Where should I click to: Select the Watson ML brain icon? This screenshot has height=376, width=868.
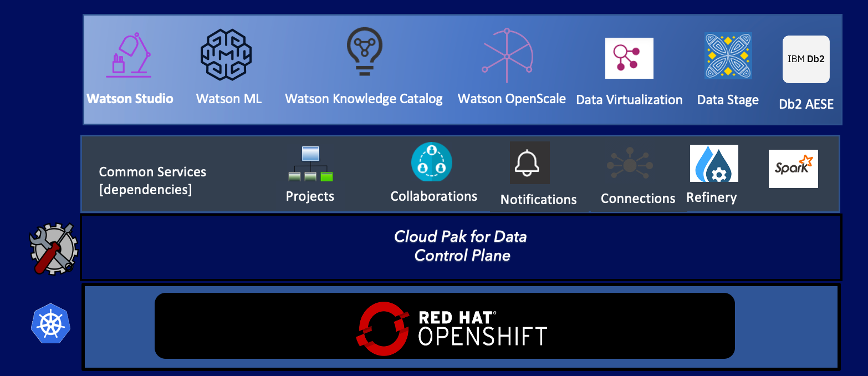point(226,55)
